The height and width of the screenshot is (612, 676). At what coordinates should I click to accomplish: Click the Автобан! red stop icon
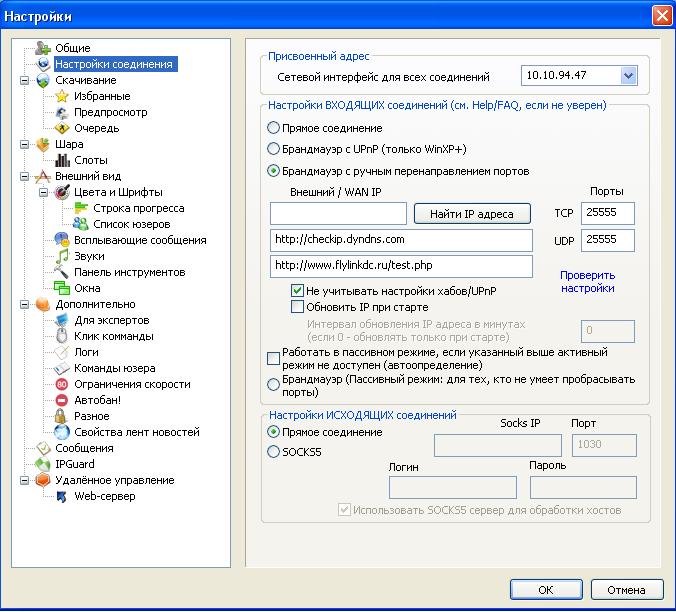click(x=62, y=400)
